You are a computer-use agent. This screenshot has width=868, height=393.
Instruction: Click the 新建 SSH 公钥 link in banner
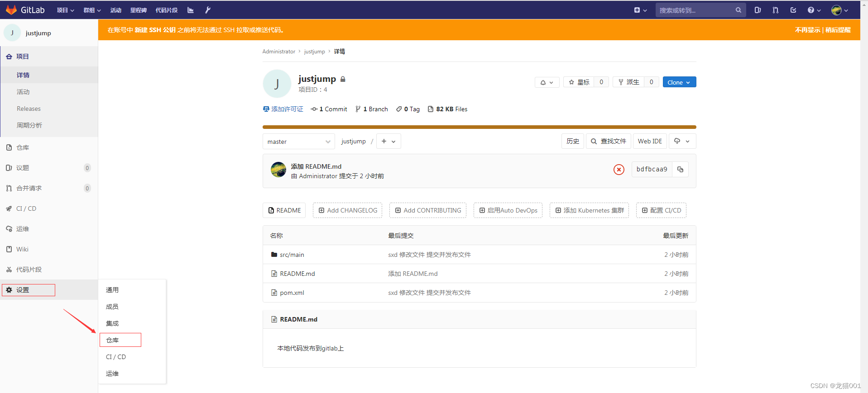click(x=155, y=30)
